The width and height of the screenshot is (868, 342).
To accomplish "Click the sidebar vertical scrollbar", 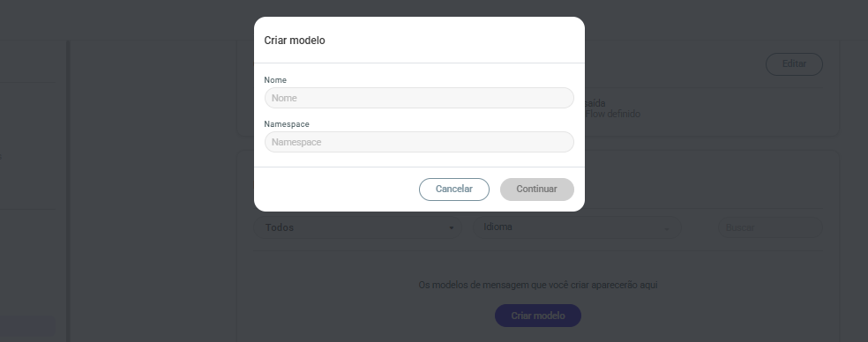I will click(68, 191).
